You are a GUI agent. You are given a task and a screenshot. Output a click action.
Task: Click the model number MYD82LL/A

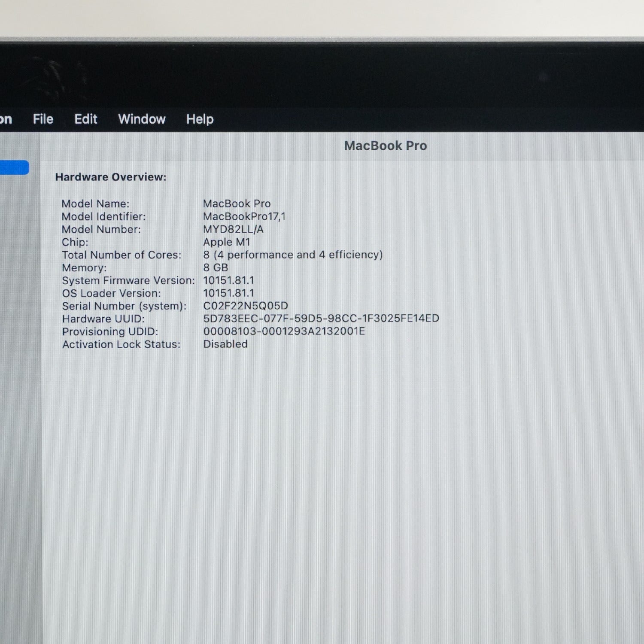[233, 229]
